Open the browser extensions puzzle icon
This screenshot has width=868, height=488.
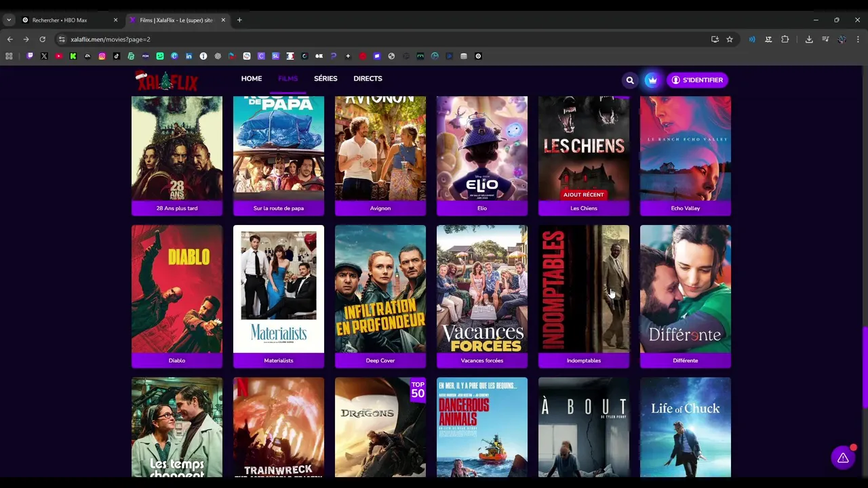pyautogui.click(x=785, y=39)
